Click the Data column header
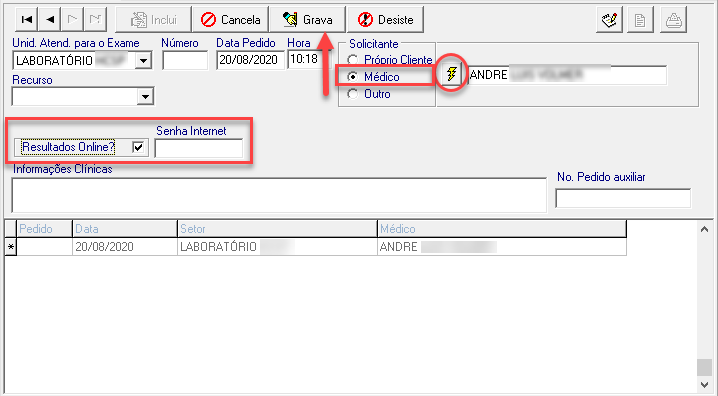The image size is (718, 396). coord(125,229)
